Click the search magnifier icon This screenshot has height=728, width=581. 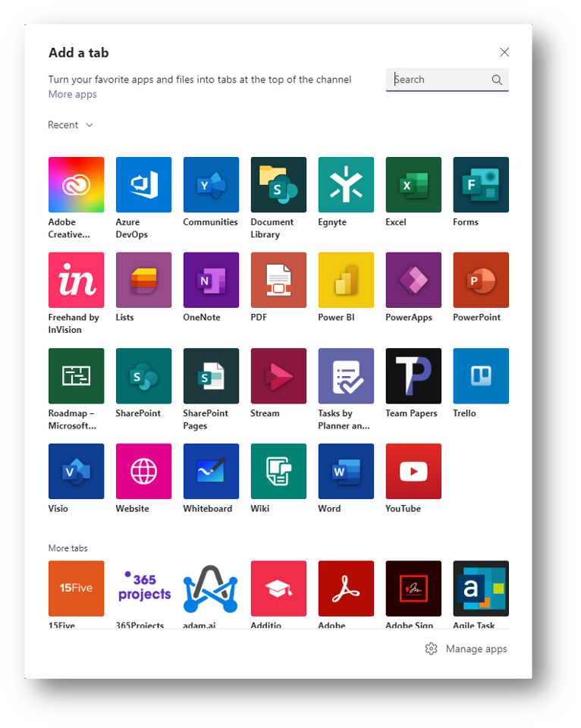(x=497, y=80)
